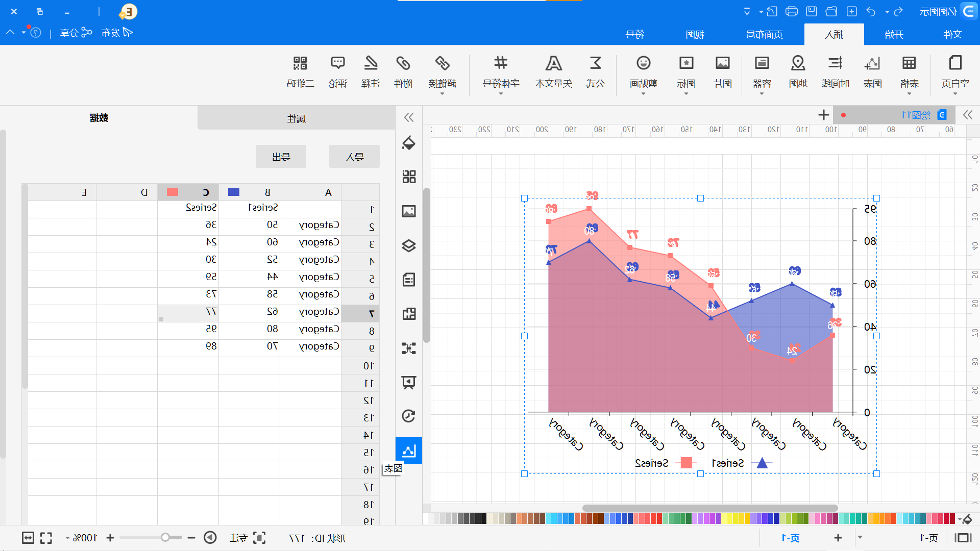Screen dimensions: 980x551
Task: Click the zoom in plus button
Action: pos(110,538)
